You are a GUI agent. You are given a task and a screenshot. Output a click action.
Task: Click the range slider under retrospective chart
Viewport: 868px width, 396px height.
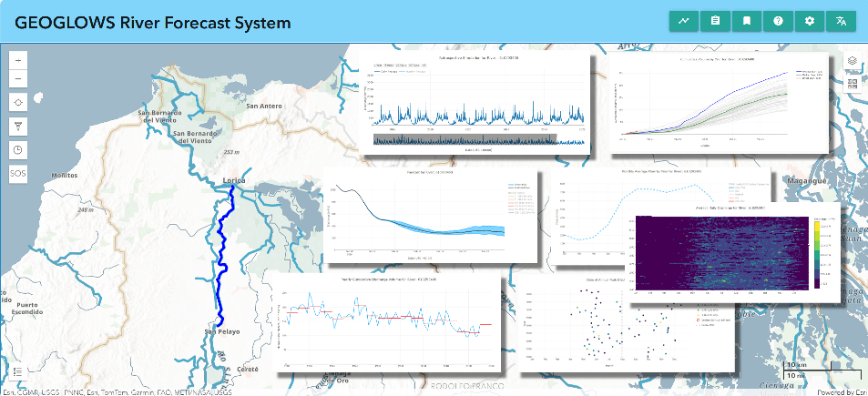click(x=465, y=138)
